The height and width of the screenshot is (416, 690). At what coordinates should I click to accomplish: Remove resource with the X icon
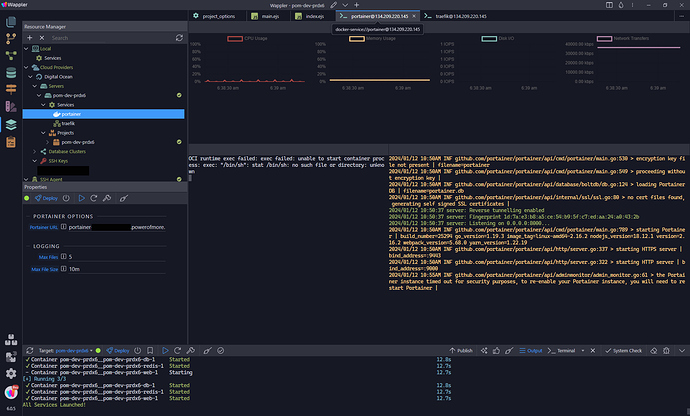click(x=42, y=38)
